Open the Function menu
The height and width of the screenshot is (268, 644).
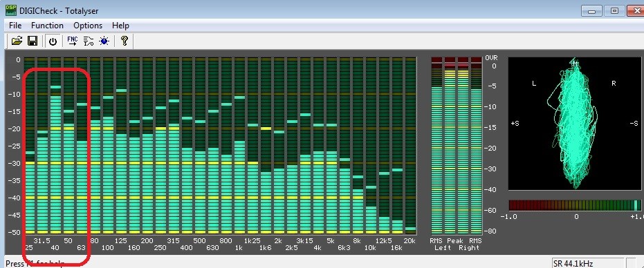click(x=47, y=26)
